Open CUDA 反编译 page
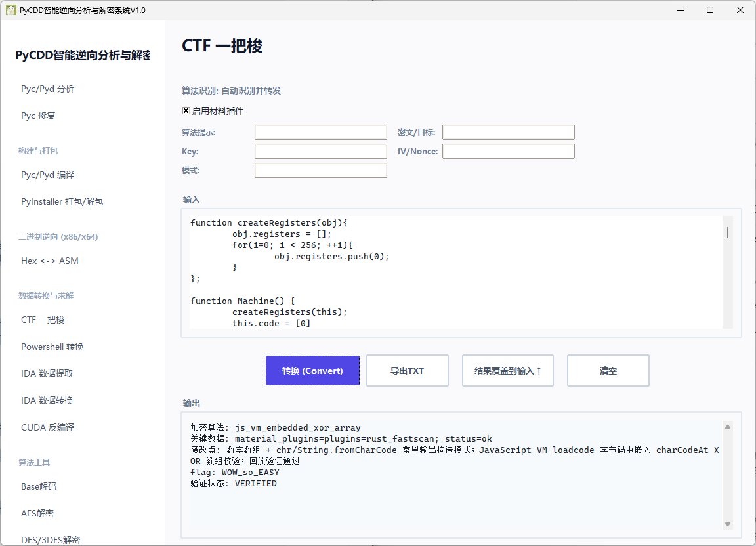756x546 pixels. pos(47,427)
